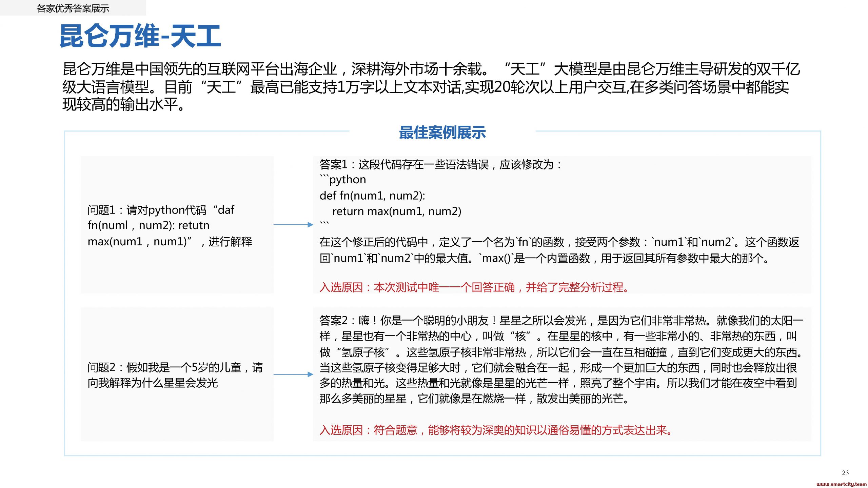Click the page number 23
The height and width of the screenshot is (488, 868).
pos(845,473)
